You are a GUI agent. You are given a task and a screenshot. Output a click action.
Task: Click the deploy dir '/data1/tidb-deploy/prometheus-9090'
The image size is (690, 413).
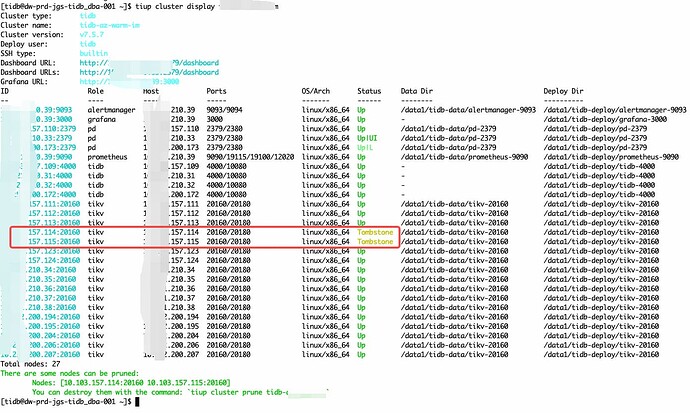(x=611, y=157)
